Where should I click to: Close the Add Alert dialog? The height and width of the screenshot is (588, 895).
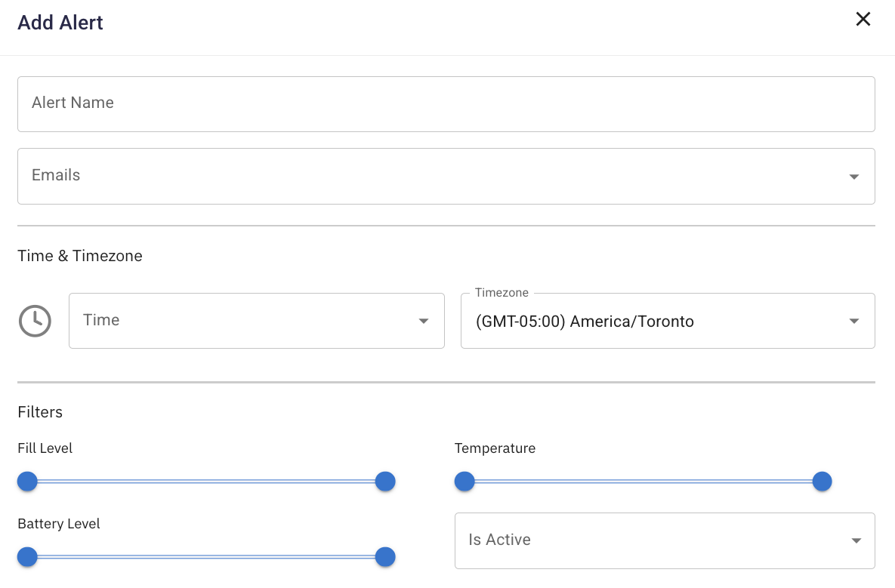coord(863,20)
